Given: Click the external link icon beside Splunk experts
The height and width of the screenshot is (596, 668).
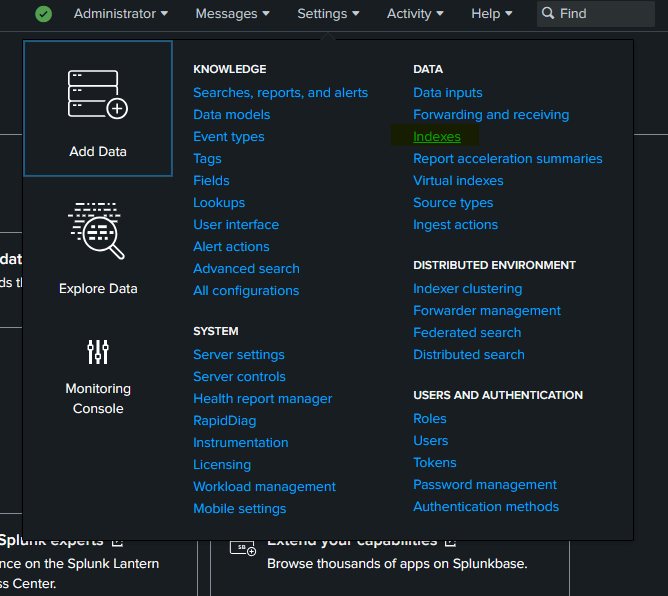Looking at the screenshot, I should click(117, 541).
